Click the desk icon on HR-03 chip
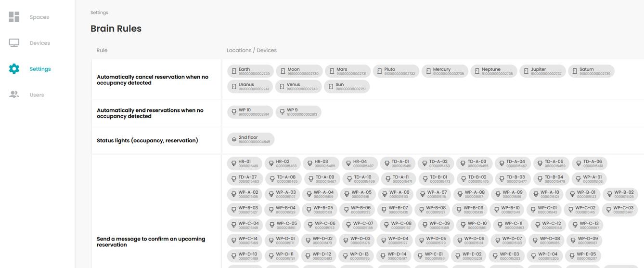This screenshot has width=644, height=268. (310, 164)
